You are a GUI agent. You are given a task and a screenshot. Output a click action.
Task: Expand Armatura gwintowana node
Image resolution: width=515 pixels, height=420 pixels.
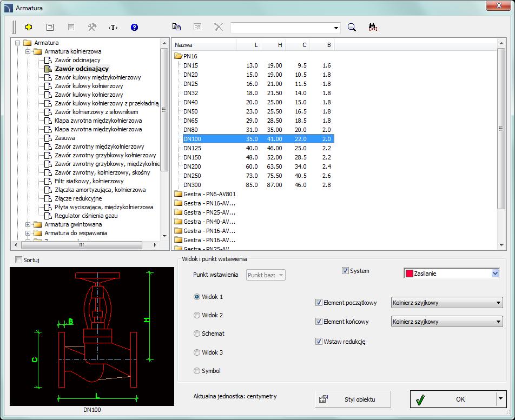[x=28, y=224]
